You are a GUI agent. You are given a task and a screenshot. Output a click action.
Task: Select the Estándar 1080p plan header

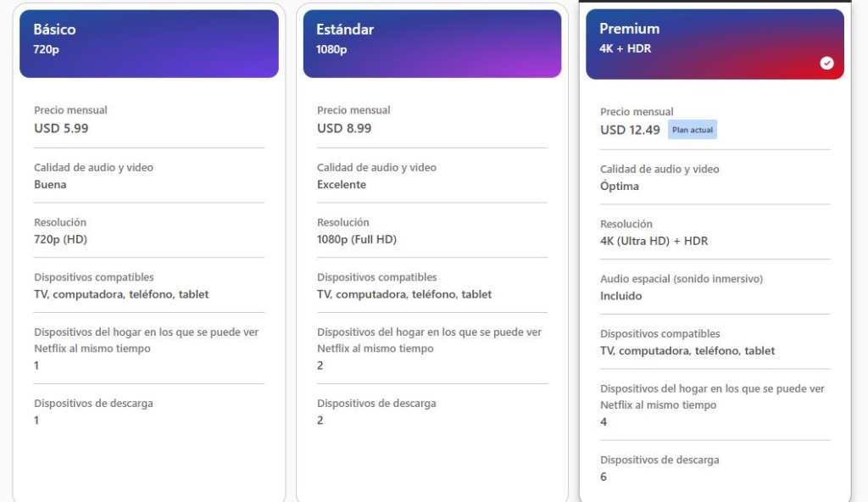pyautogui.click(x=431, y=43)
